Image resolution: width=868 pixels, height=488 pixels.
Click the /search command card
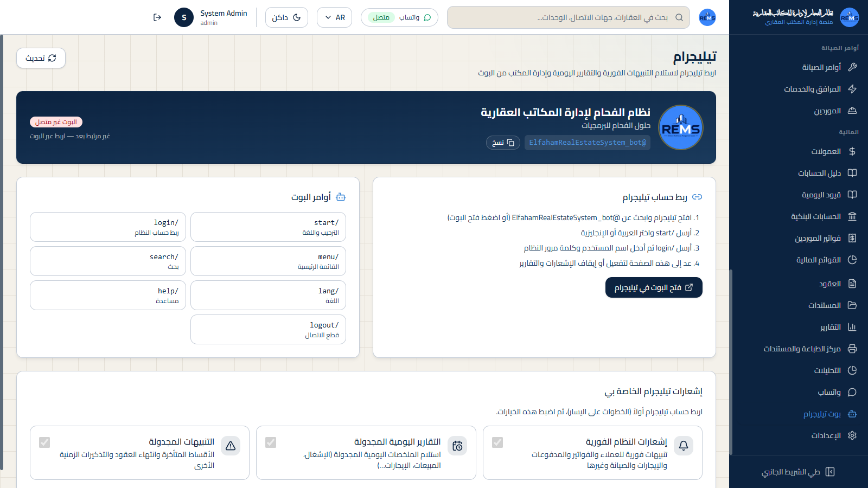click(108, 261)
